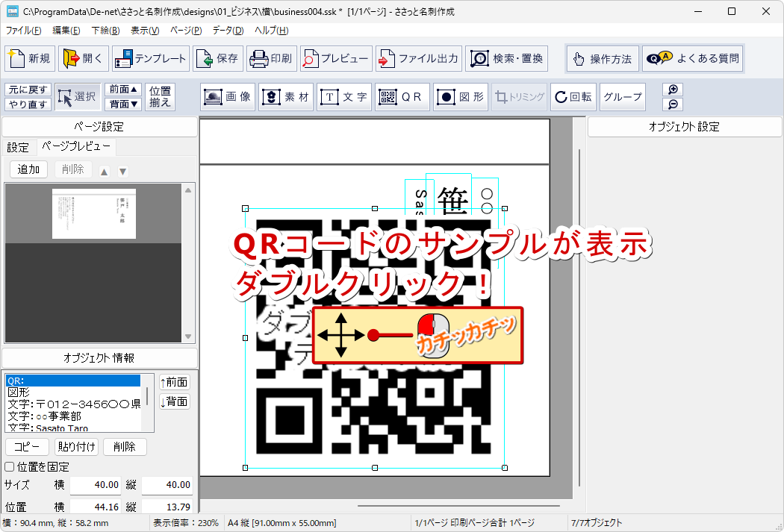This screenshot has height=532, width=784.
Task: Copy the object with コピー
Action: (x=27, y=447)
